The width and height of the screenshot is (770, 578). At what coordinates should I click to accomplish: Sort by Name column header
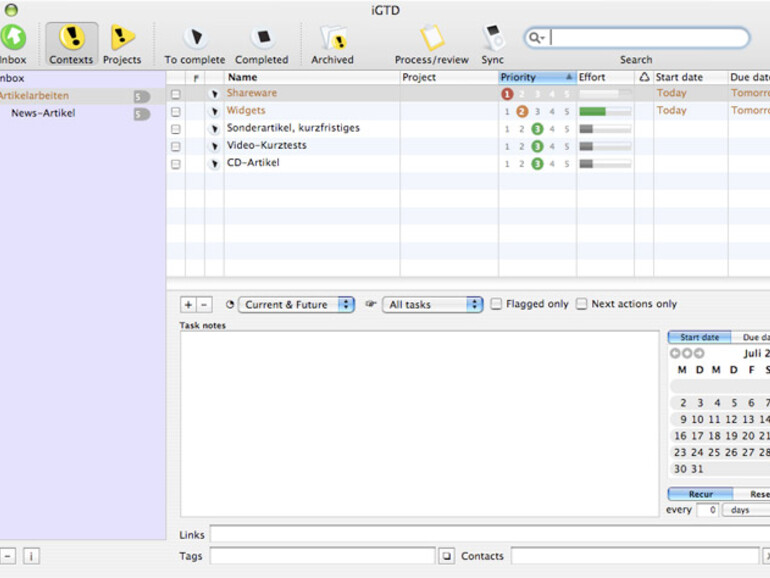coord(312,77)
